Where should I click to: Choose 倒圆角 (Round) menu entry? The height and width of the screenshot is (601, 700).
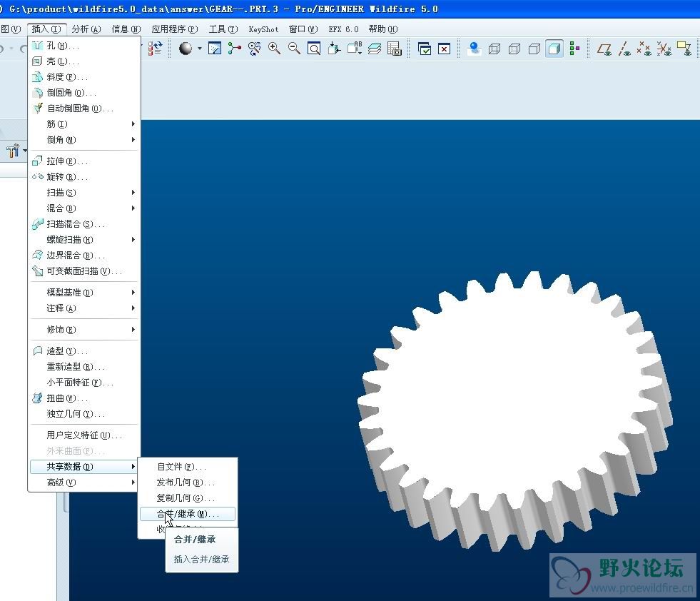[84, 92]
